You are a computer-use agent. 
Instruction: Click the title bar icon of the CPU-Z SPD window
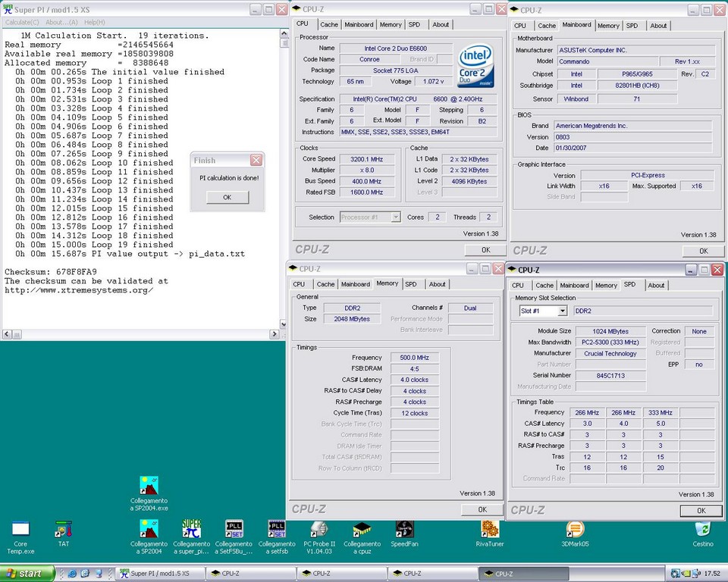tap(512, 270)
